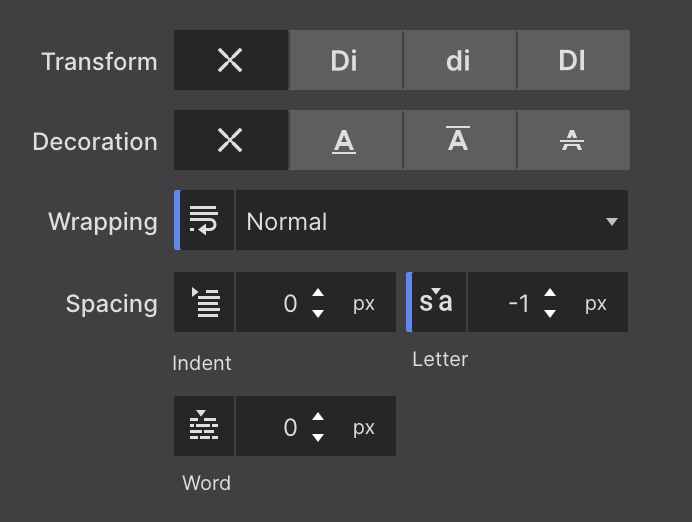Image resolution: width=692 pixels, height=522 pixels.
Task: Set transform to capitalize (Di)
Action: (x=345, y=60)
